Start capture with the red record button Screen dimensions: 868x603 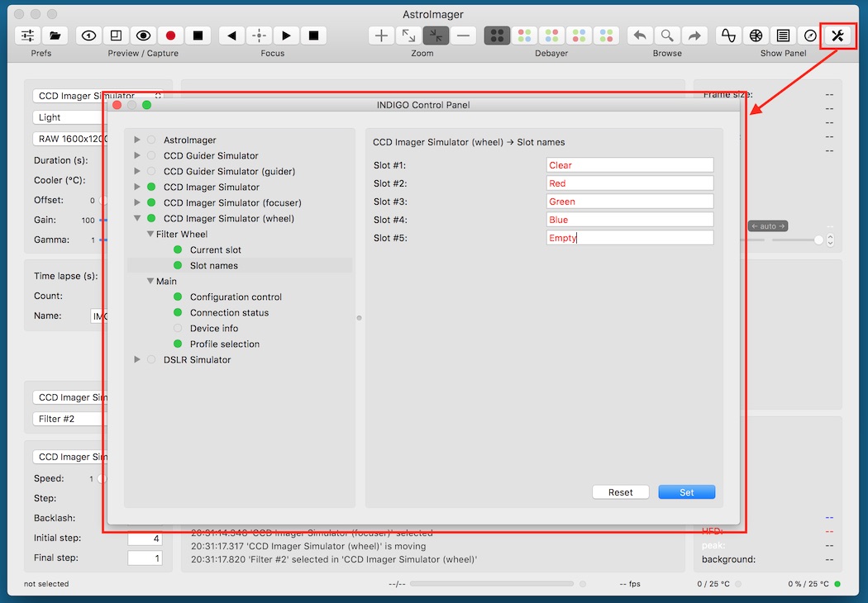point(170,36)
